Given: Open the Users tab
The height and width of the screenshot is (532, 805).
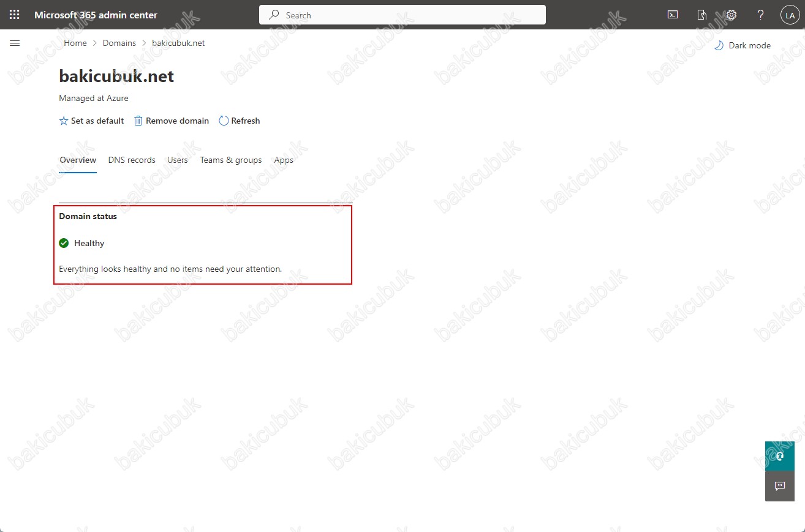Looking at the screenshot, I should tap(178, 160).
